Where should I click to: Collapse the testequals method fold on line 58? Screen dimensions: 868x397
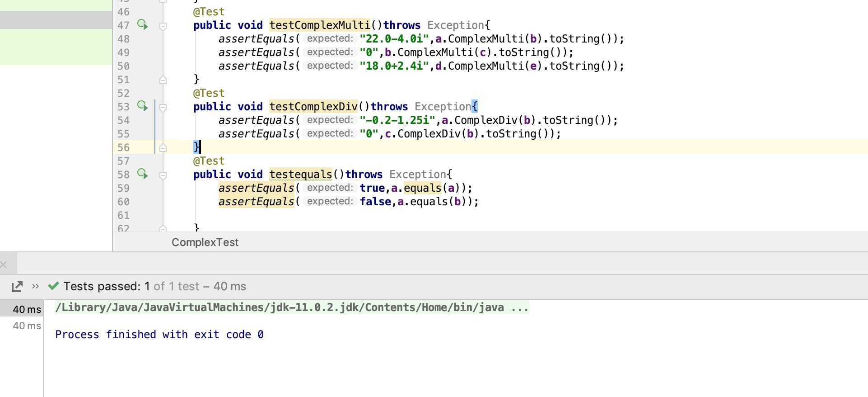click(x=163, y=175)
